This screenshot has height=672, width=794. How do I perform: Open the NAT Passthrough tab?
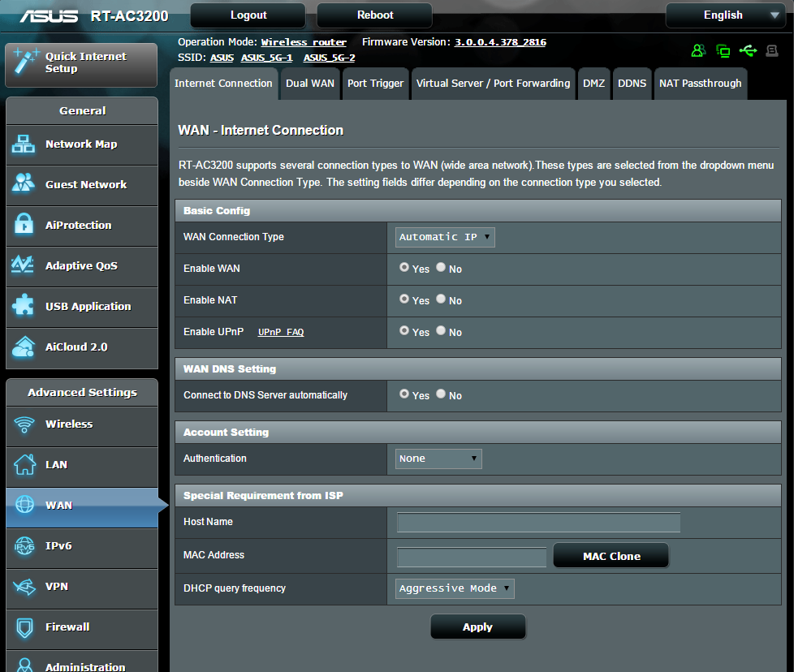click(x=701, y=84)
